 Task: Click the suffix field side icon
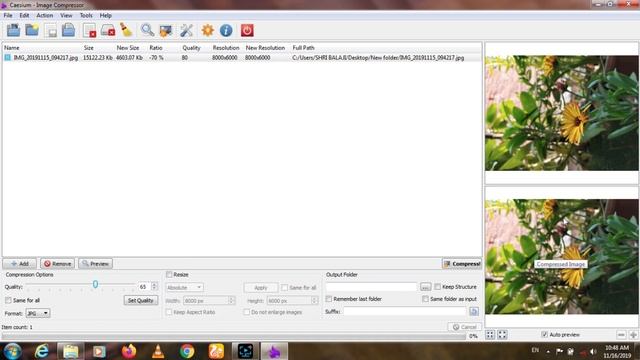click(x=474, y=311)
